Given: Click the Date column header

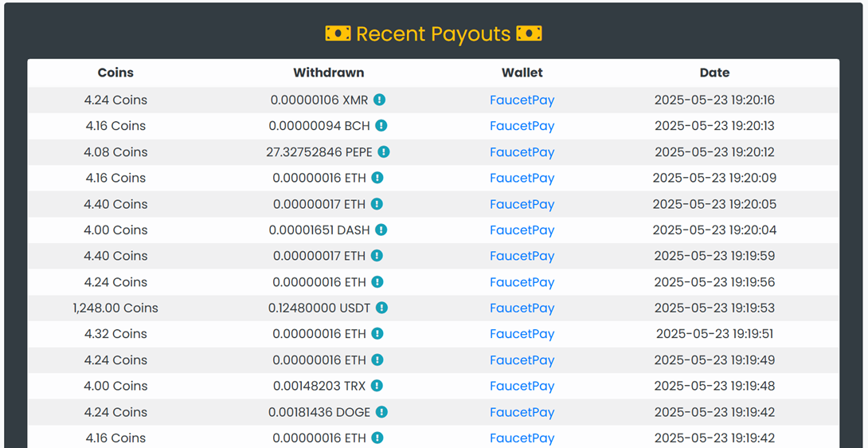Looking at the screenshot, I should [714, 73].
